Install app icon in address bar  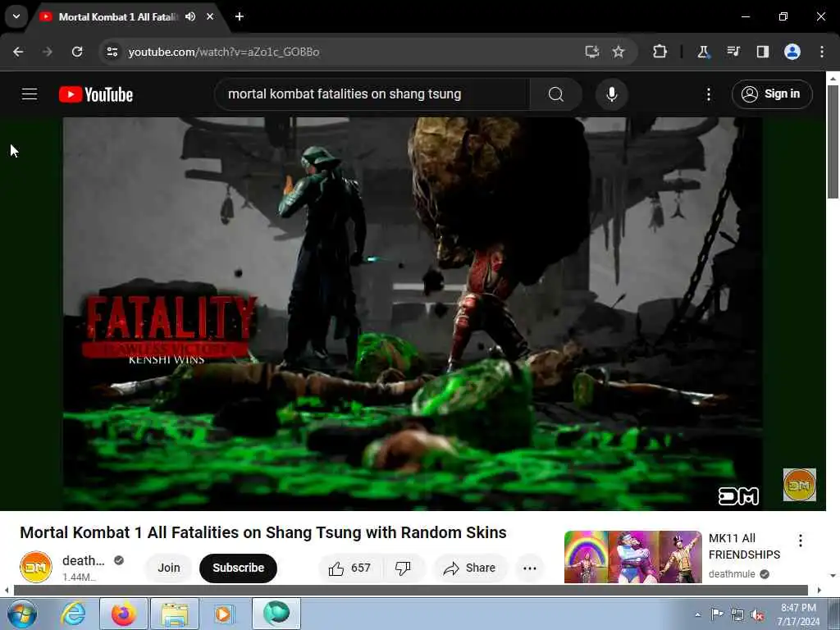pyautogui.click(x=591, y=52)
